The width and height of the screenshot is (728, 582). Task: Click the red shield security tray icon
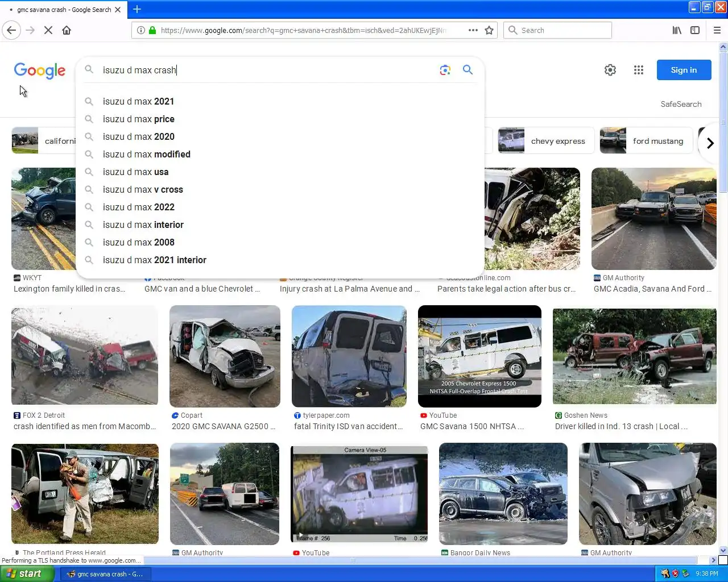tap(675, 574)
